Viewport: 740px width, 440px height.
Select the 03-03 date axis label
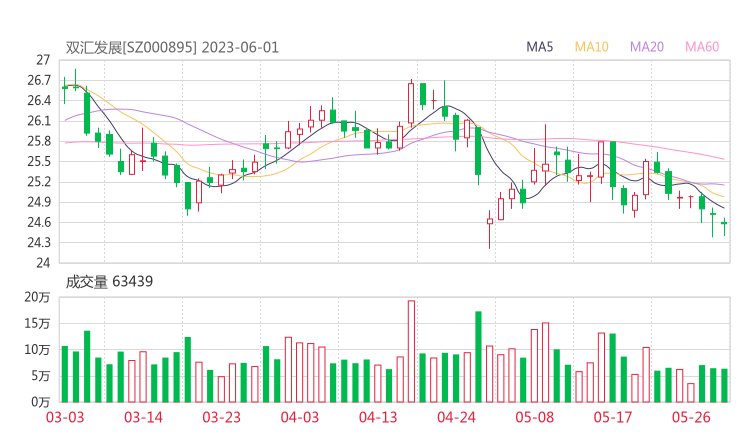point(65,417)
